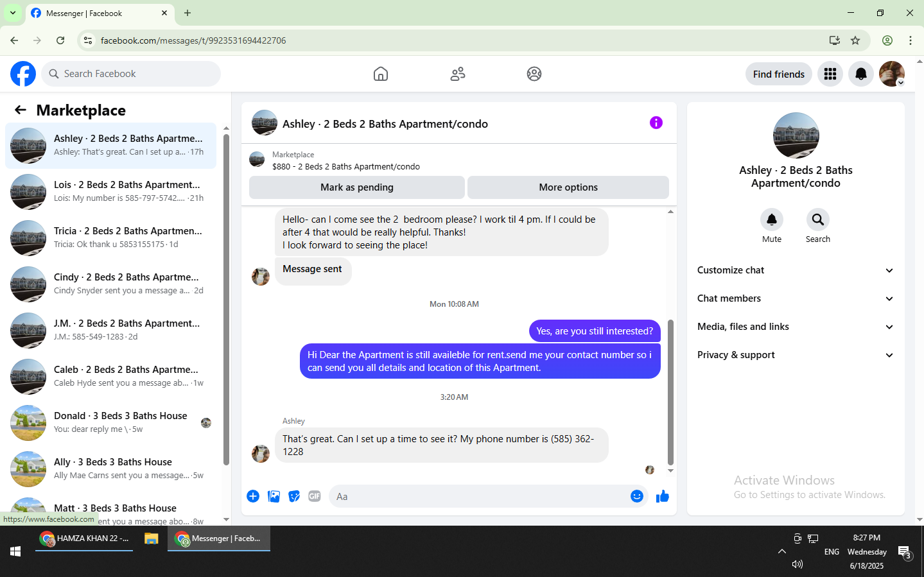Viewport: 924px width, 577px height.
Task: Send a thumbs-up like
Action: [663, 496]
